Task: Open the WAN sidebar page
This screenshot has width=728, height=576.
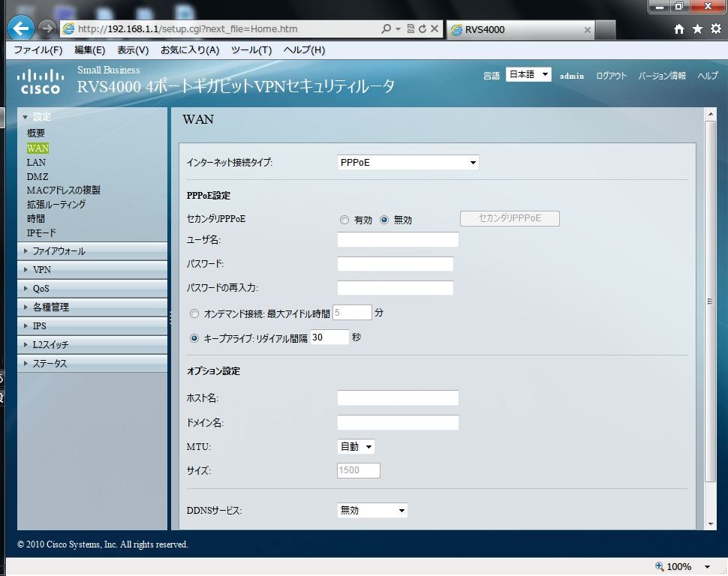Action: coord(38,148)
